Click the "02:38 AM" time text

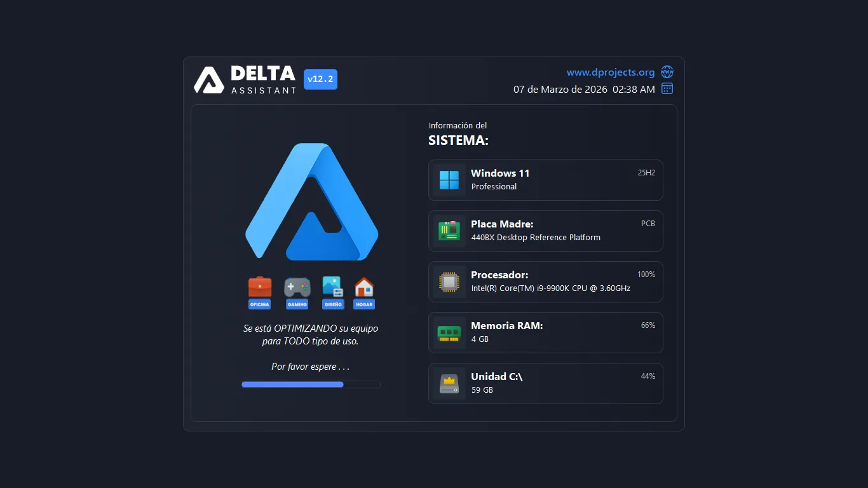pyautogui.click(x=634, y=90)
